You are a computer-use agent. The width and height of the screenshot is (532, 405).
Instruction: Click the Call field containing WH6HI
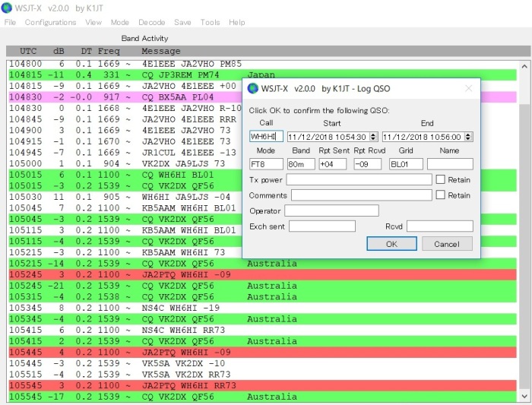click(266, 137)
